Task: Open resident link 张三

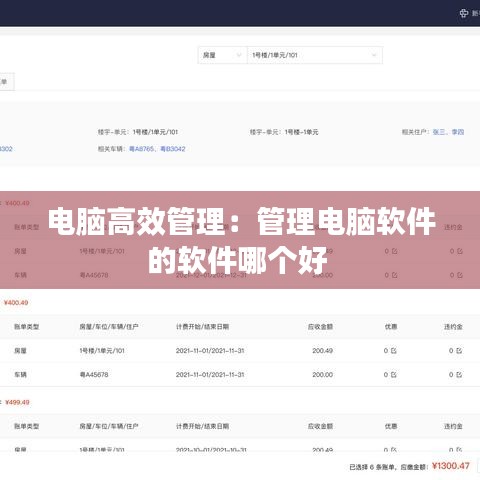Action: click(439, 132)
